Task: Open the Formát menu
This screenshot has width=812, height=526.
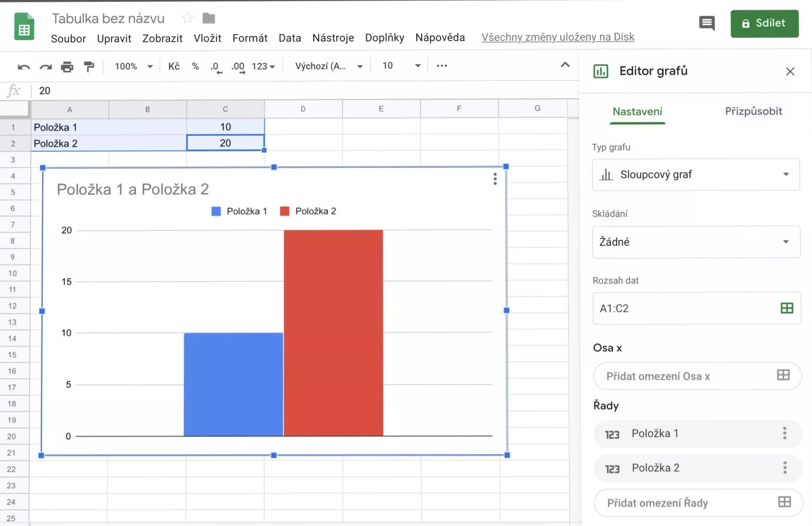Action: tap(250, 38)
